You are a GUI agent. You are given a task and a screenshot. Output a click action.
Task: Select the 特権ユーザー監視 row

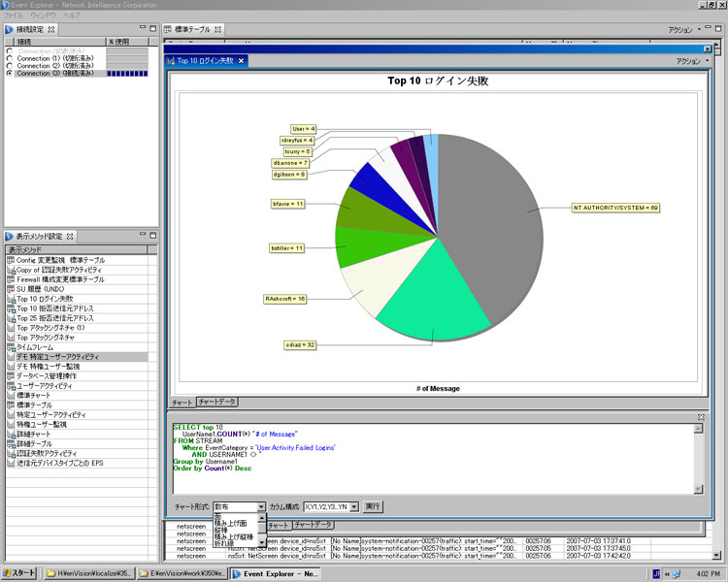[77, 425]
